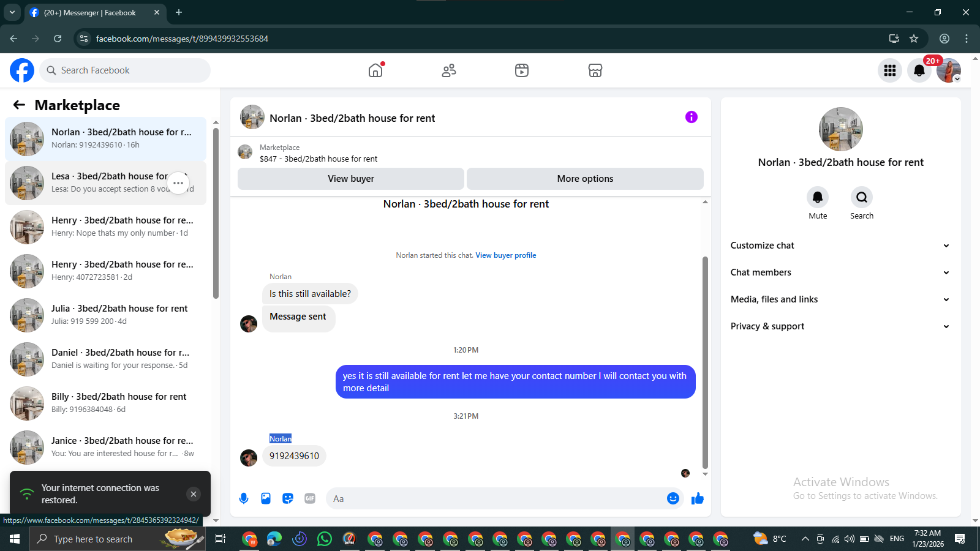This screenshot has height=551, width=980.
Task: Open the weather widget showing 8°C
Action: click(x=770, y=539)
